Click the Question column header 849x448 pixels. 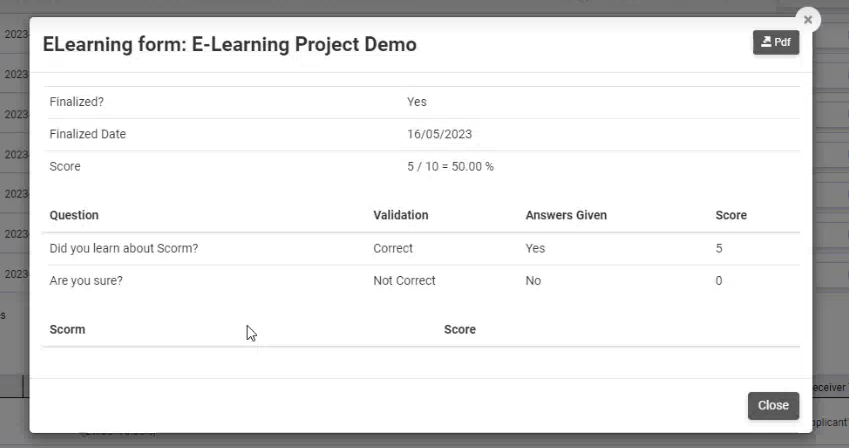74,215
